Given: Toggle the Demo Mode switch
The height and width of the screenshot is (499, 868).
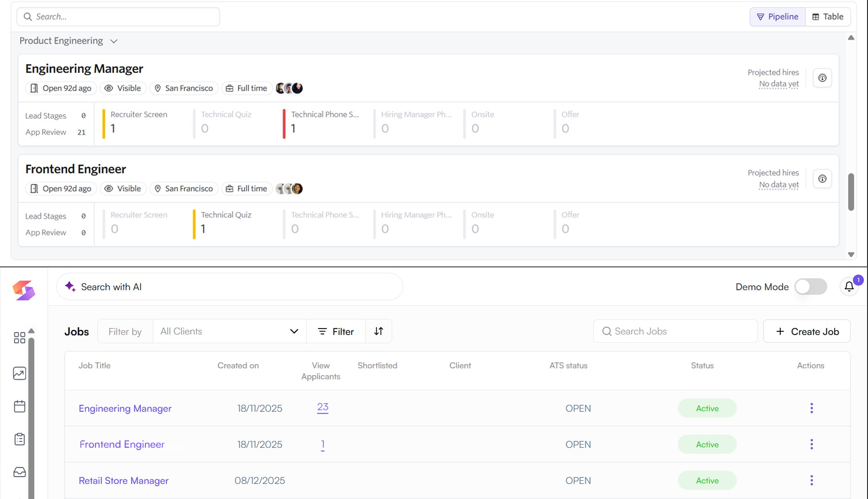Looking at the screenshot, I should (x=810, y=287).
